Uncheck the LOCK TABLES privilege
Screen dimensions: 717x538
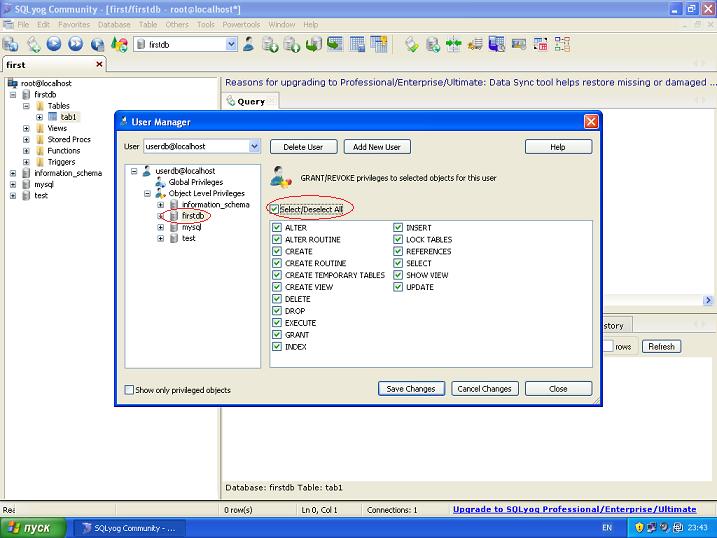point(398,239)
